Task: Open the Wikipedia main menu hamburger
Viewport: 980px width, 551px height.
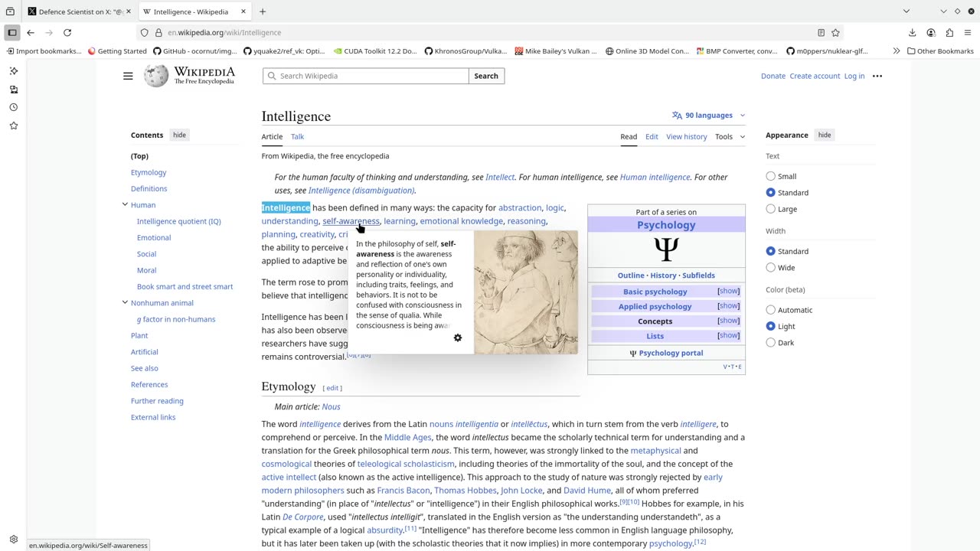Action: point(128,76)
